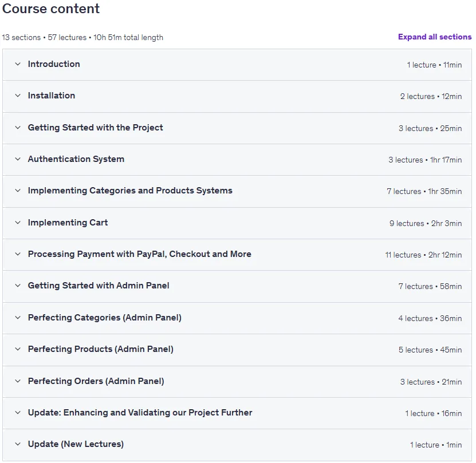The image size is (476, 463).
Task: Click the Implementing Cart chevron icon
Action: (x=18, y=223)
